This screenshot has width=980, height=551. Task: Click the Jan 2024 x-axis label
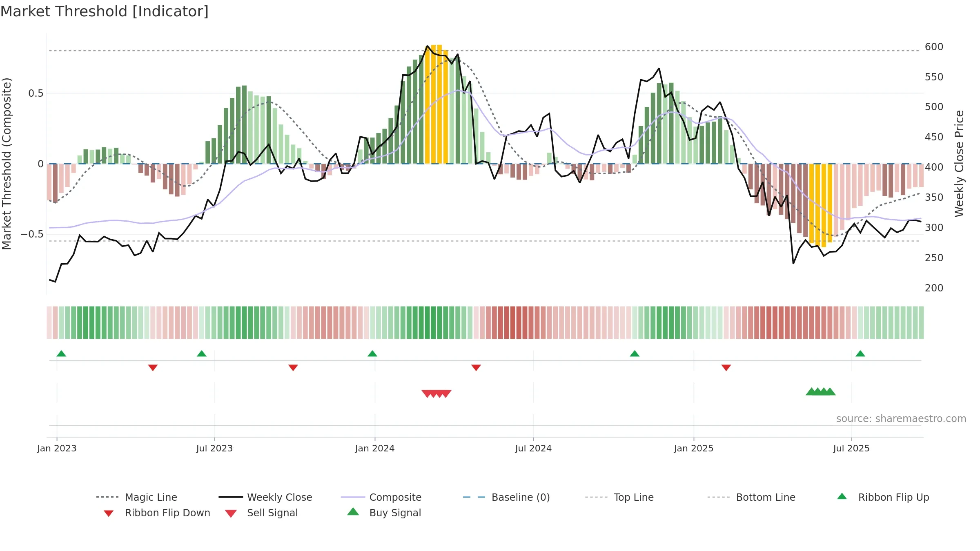pyautogui.click(x=375, y=448)
